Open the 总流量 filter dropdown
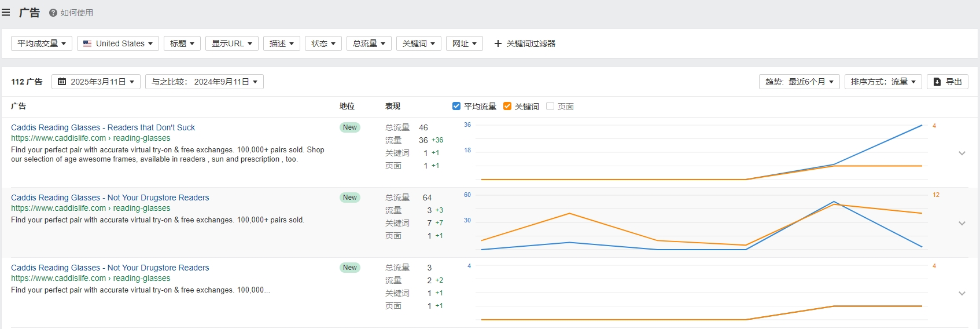 pos(369,43)
